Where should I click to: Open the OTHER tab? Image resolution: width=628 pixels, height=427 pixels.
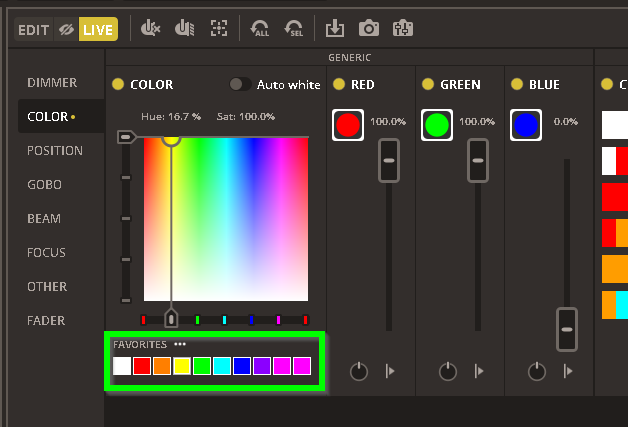[x=47, y=287]
